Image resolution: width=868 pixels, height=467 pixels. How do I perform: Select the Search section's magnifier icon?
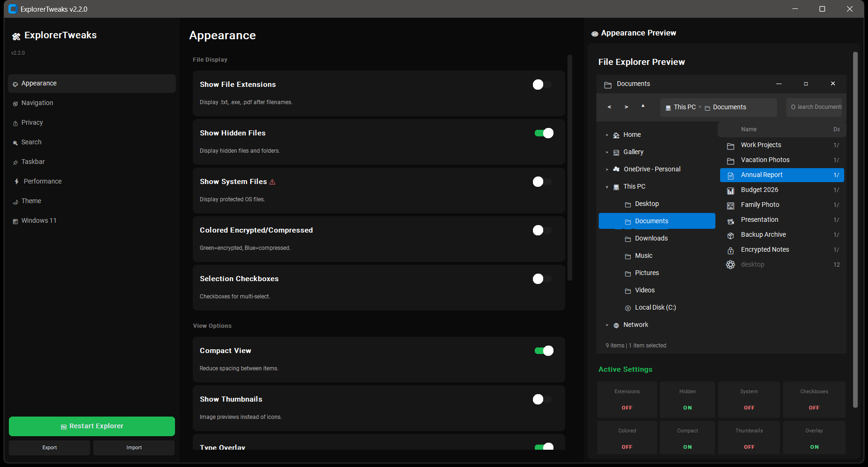[x=15, y=142]
